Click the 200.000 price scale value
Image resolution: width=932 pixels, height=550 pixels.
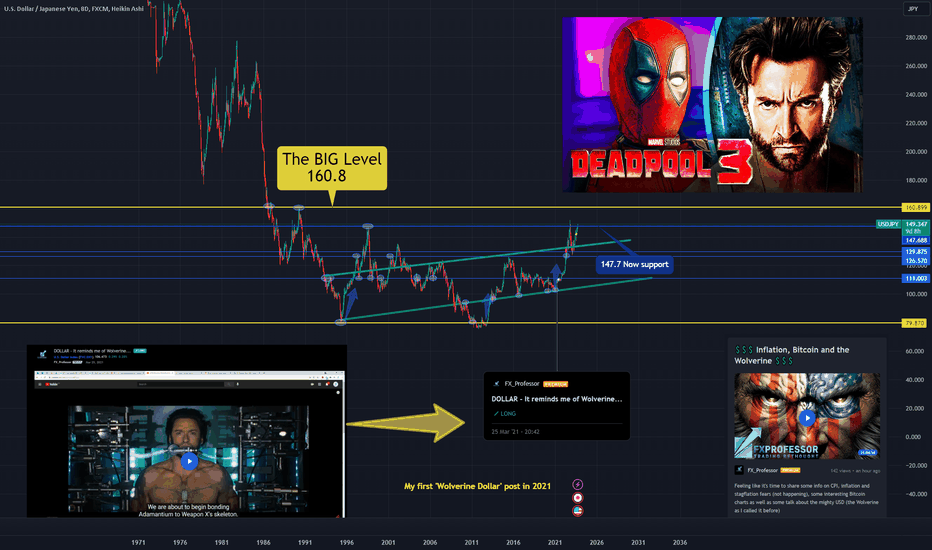916,151
